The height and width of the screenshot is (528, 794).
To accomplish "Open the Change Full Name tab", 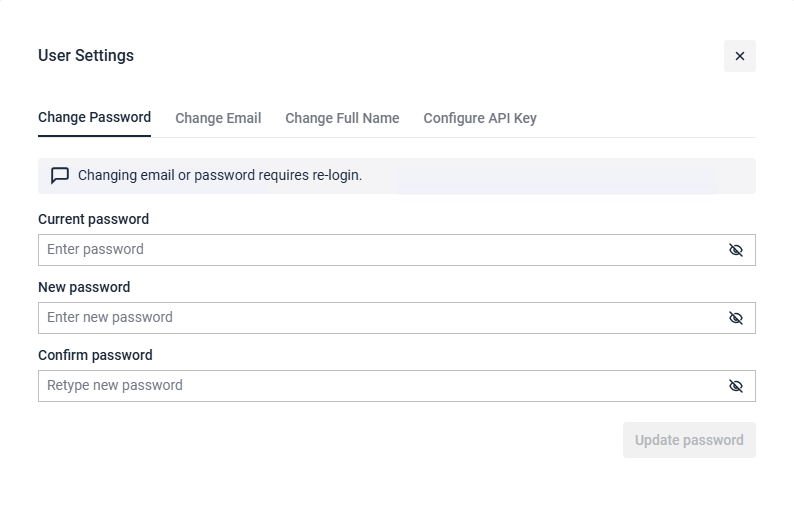I will point(342,118).
